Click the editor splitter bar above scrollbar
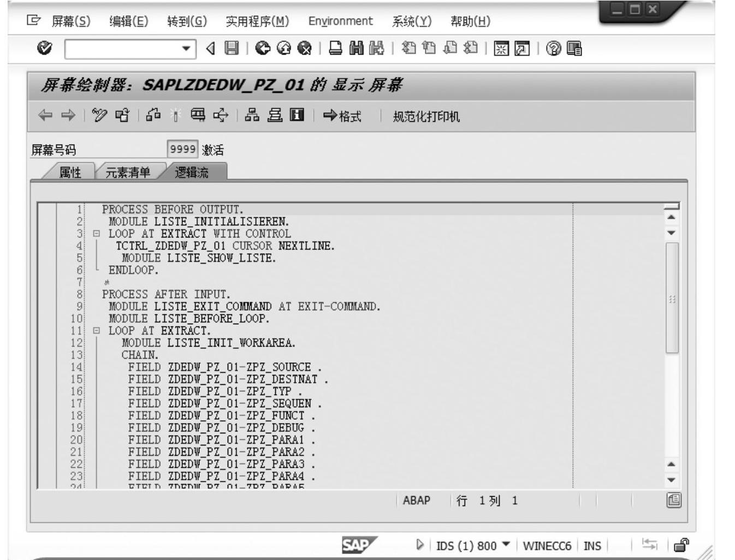This screenshot has width=735, height=560. [672, 206]
